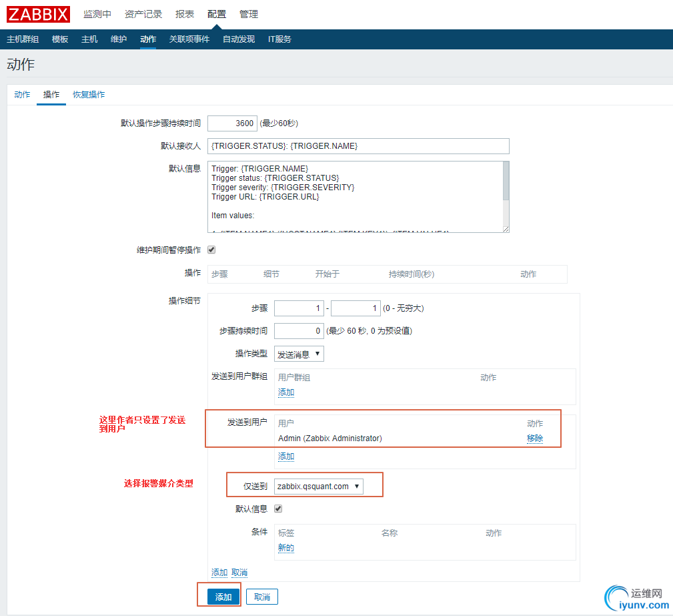
Task: Switch to the 操作 form tab
Action: point(51,95)
